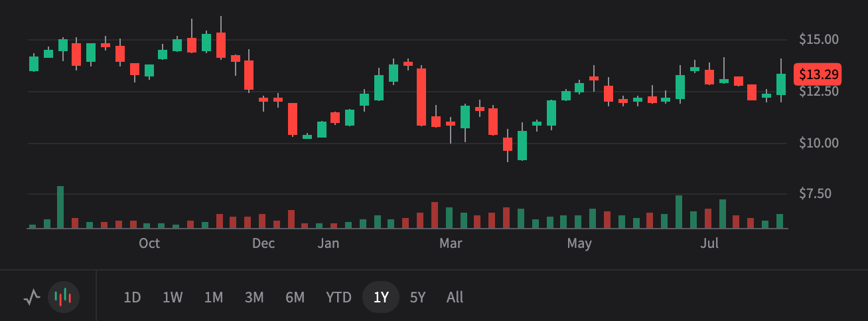868x321 pixels.
Task: Click the Jan date axis label
Action: (328, 243)
